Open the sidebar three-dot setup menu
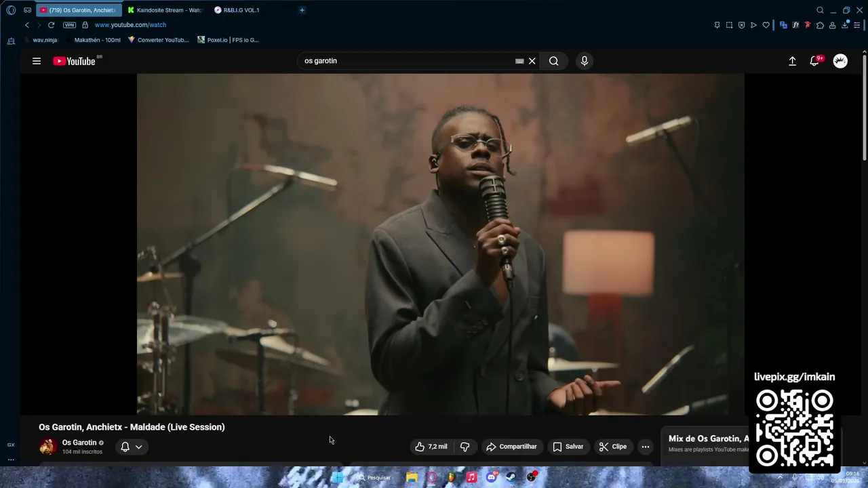 (x=11, y=460)
